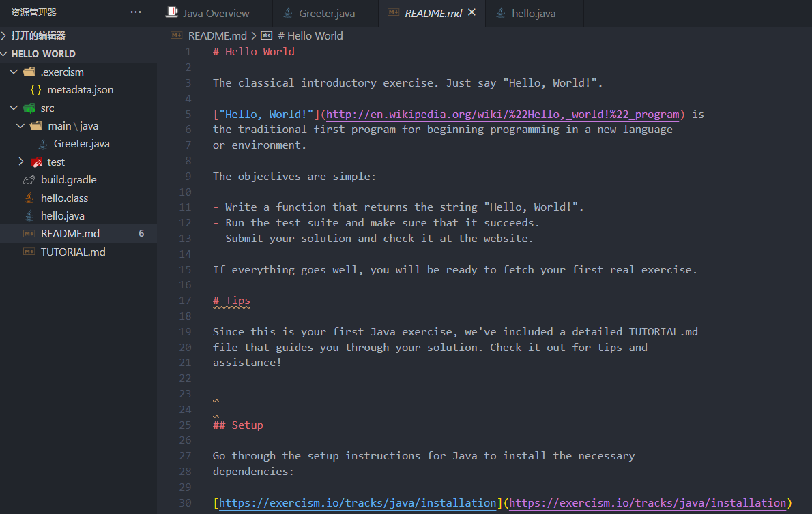Click the build.gradle elephant icon
This screenshot has width=812, height=514.
click(x=29, y=180)
